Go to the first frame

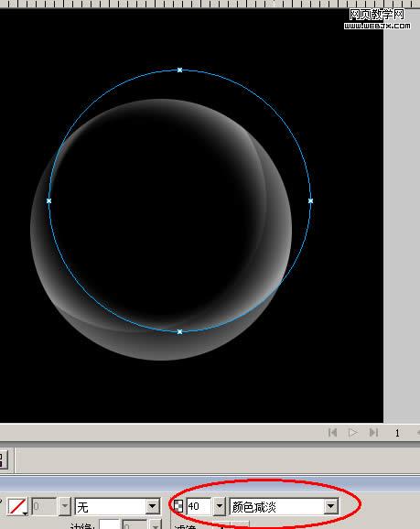point(332,432)
